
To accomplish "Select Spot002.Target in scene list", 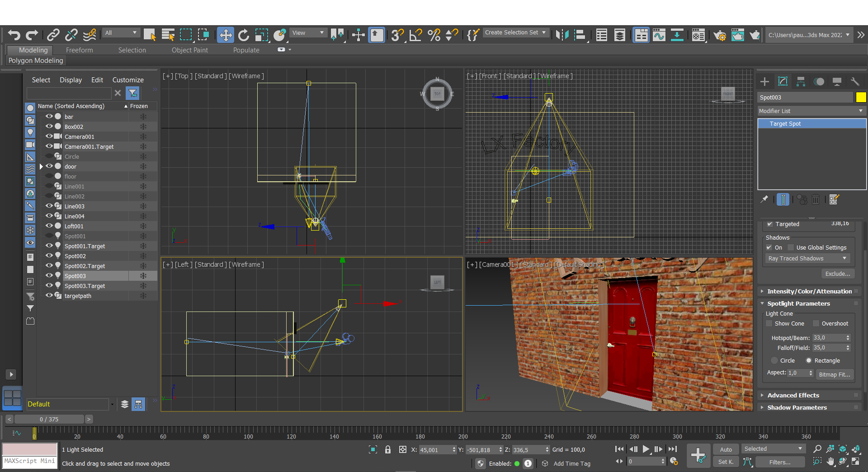I will click(85, 266).
